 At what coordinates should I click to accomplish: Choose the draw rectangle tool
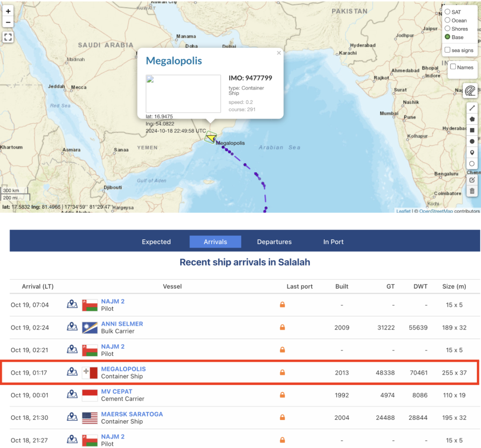click(x=472, y=130)
